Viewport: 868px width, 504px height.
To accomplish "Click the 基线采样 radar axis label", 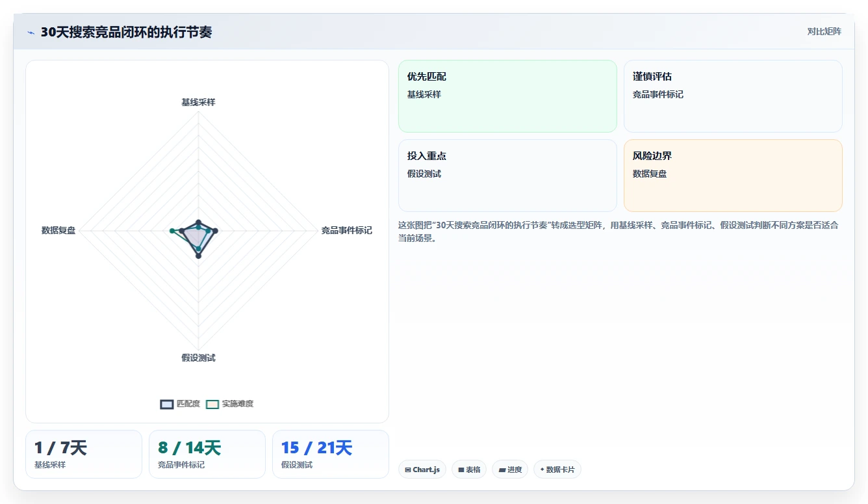I will pyautogui.click(x=198, y=102).
